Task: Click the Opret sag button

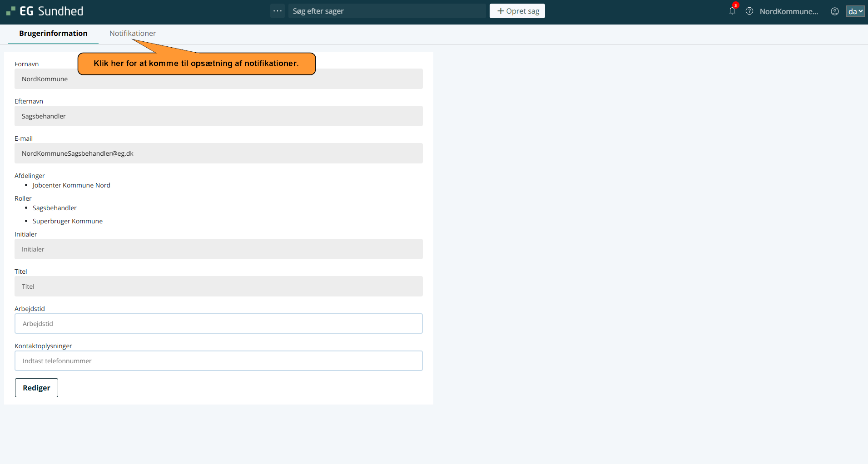Action: click(517, 11)
